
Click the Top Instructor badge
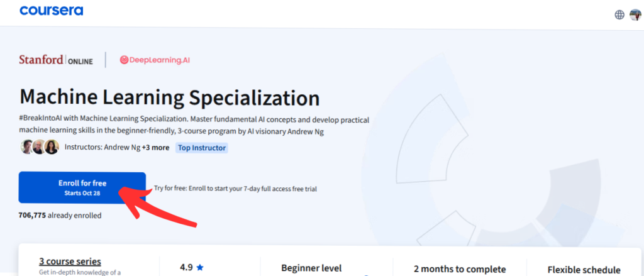(x=202, y=148)
